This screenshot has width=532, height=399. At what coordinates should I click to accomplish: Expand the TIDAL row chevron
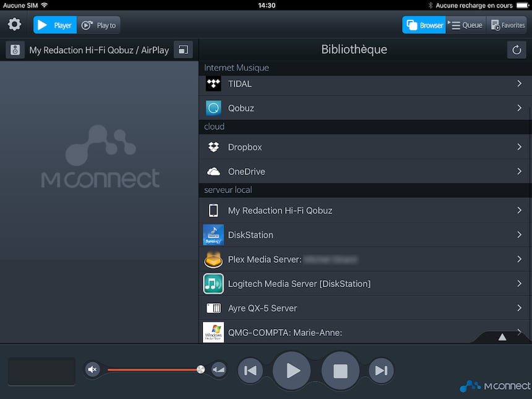(x=519, y=84)
